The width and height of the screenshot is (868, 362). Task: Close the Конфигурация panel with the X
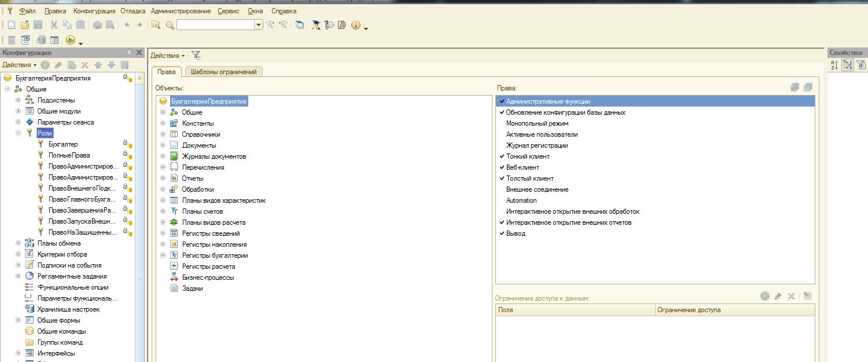139,52
